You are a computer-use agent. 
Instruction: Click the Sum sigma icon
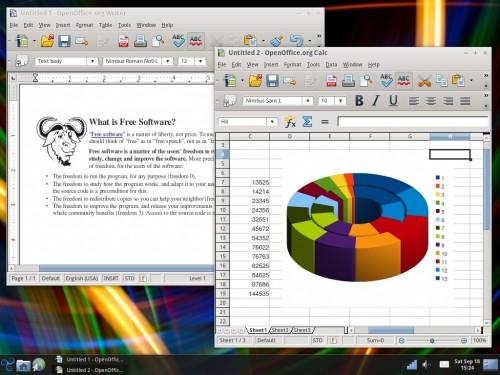(307, 122)
